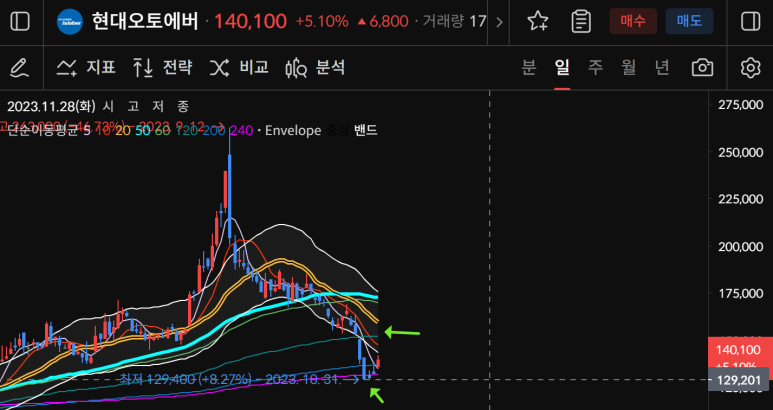Open the 비교 compare menu
This screenshot has width=773, height=410.
pyautogui.click(x=239, y=68)
